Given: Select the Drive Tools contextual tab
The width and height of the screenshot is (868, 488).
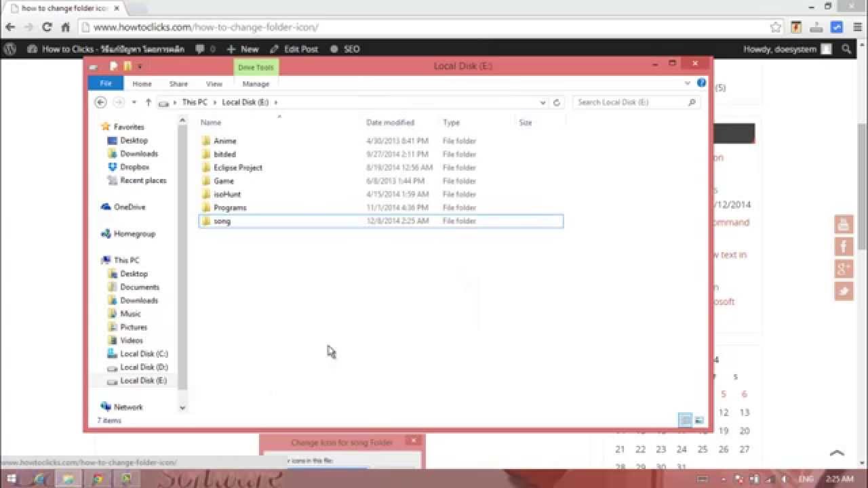Looking at the screenshot, I should [x=256, y=67].
